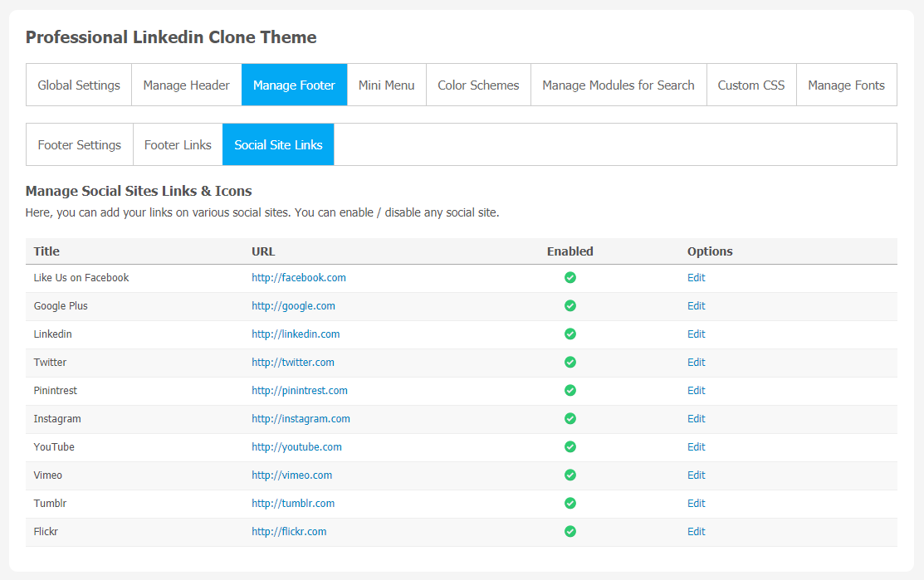Open the http://youtube.com URL
Screen dimensions: 924x580
(296, 447)
